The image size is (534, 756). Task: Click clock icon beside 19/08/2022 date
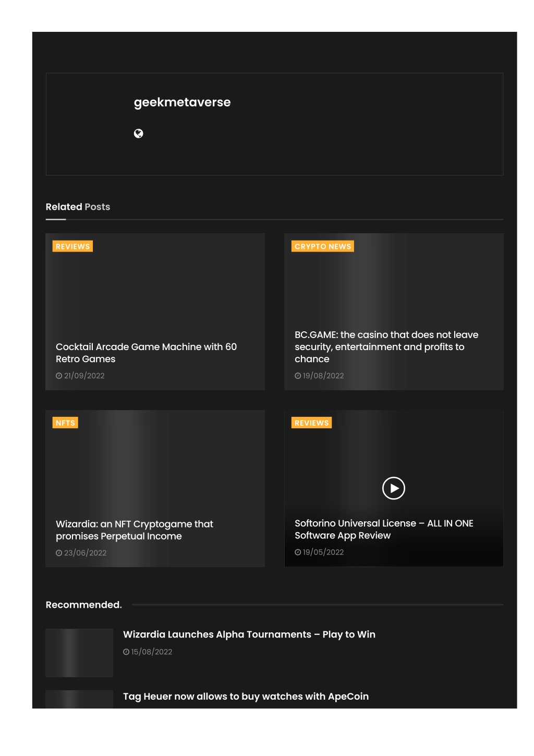298,376
